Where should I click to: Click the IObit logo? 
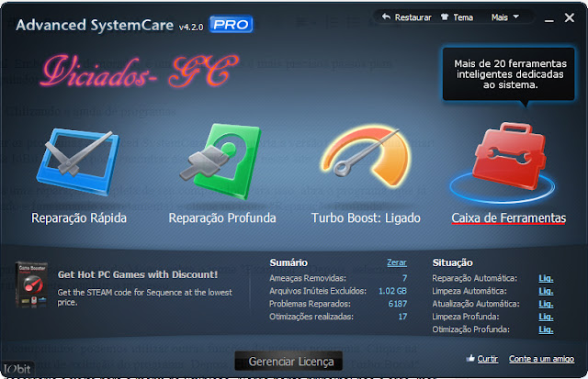click(17, 369)
